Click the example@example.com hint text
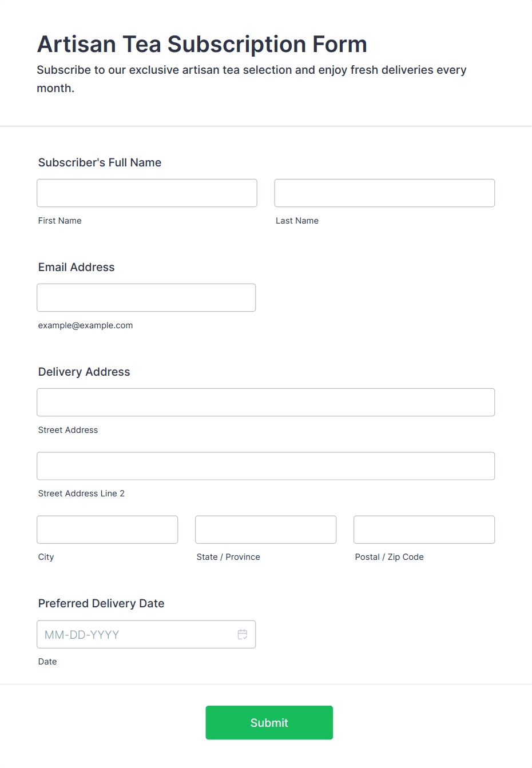Viewport: 532px width, 768px height. tap(85, 325)
